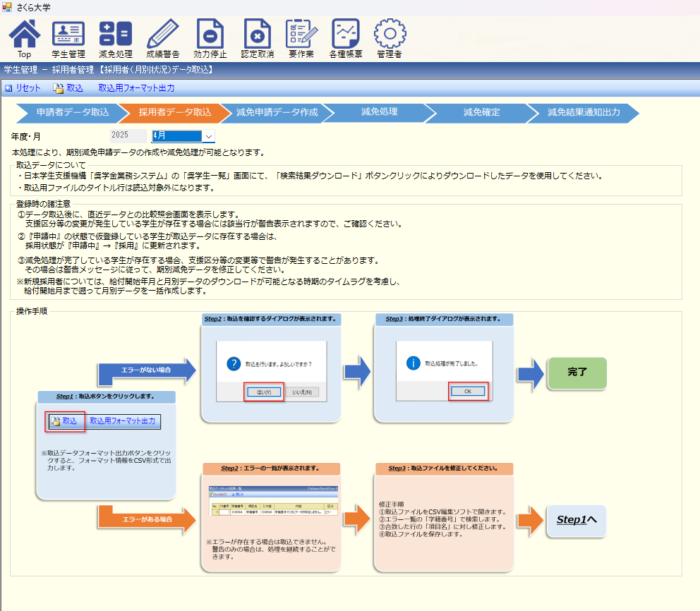The height and width of the screenshot is (611, 700).
Task: Select the 減免申請データ作成 step tab
Action: [x=277, y=113]
